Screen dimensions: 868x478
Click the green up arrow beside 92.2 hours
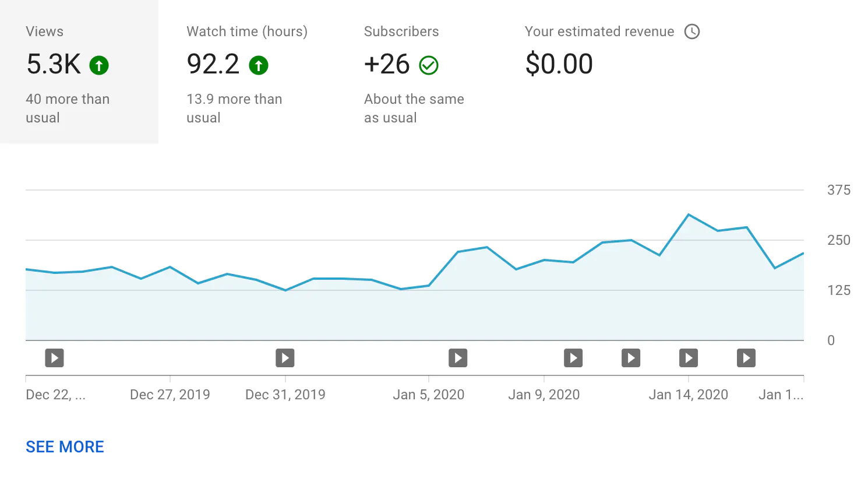coord(259,65)
